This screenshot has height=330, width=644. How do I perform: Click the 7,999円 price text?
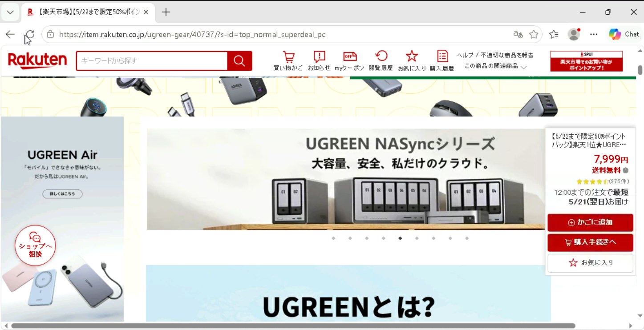(x=611, y=159)
